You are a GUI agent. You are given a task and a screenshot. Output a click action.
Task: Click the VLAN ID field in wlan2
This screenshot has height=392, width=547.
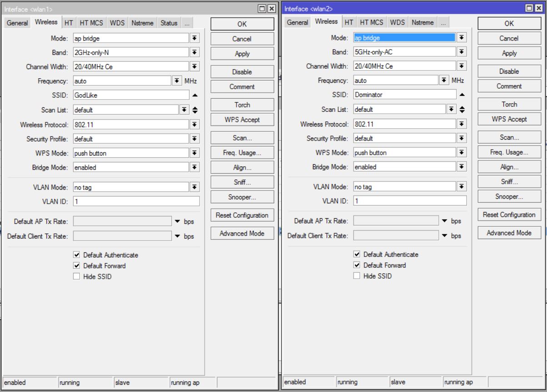click(410, 201)
